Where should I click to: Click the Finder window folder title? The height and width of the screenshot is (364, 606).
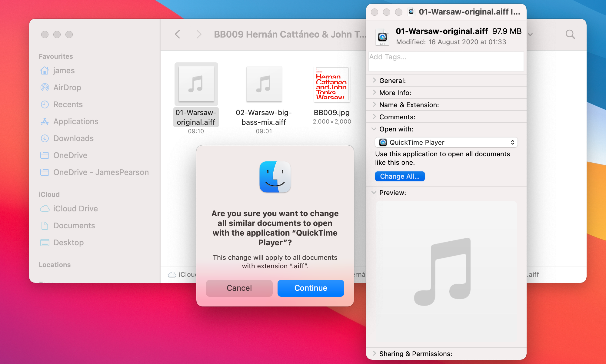(x=290, y=34)
